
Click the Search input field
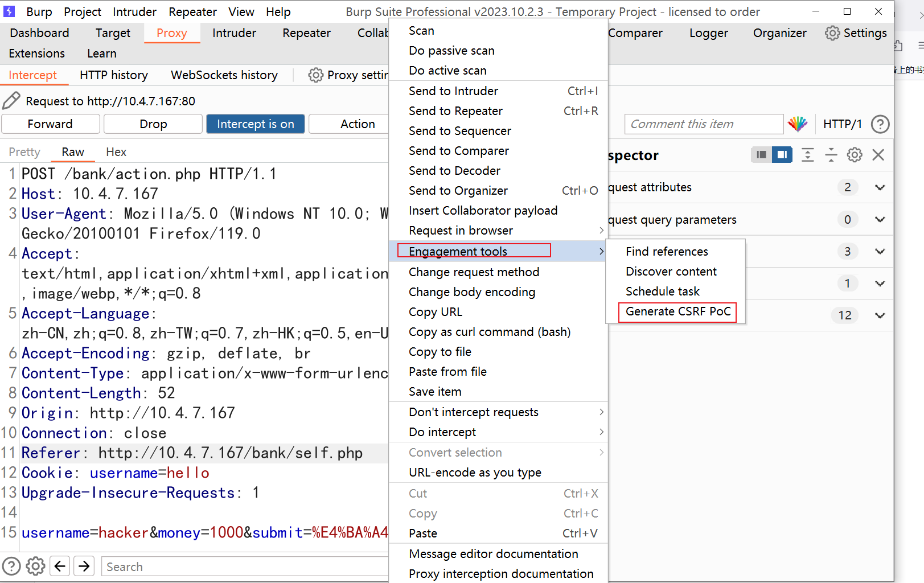click(245, 566)
